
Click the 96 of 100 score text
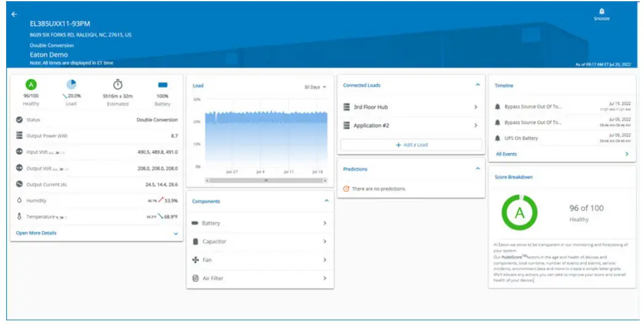(x=586, y=208)
